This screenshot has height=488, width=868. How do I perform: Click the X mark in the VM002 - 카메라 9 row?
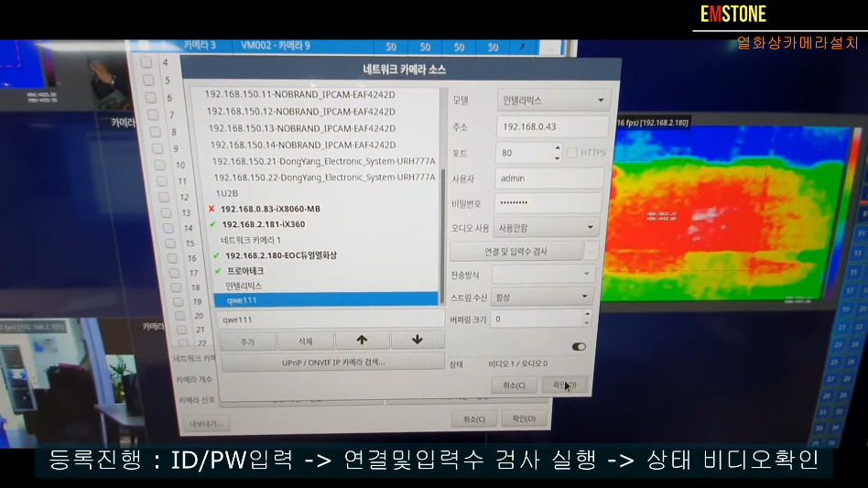[x=522, y=47]
